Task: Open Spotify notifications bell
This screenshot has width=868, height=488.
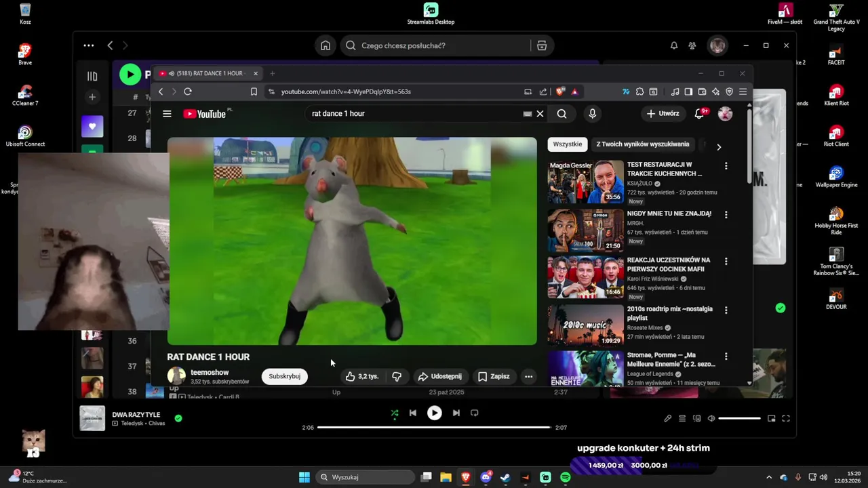Action: [x=673, y=45]
